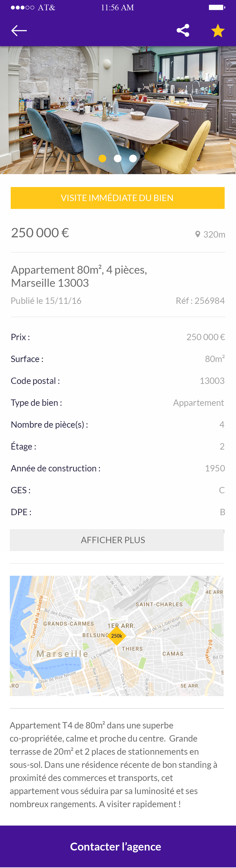
Task: Tap the Saint-Charles area on the map
Action: click(x=159, y=604)
